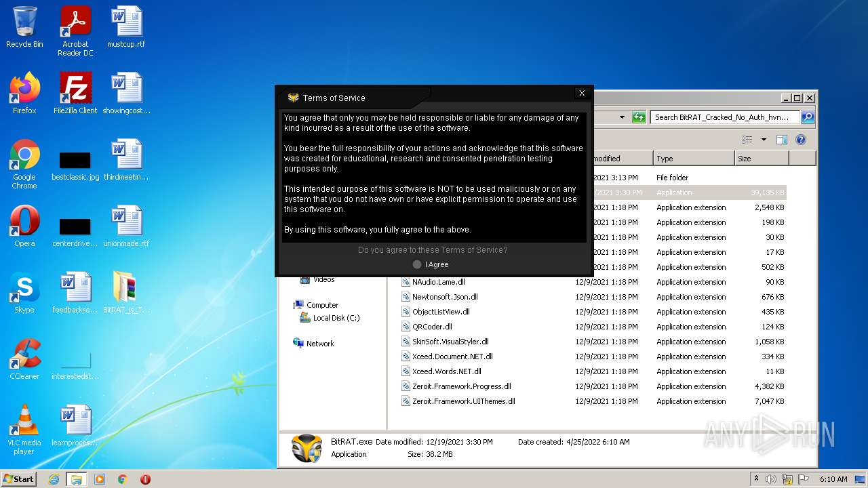Viewport: 868px width, 488px height.
Task: Click the BitRAT.exe icon in details pane
Action: (307, 448)
